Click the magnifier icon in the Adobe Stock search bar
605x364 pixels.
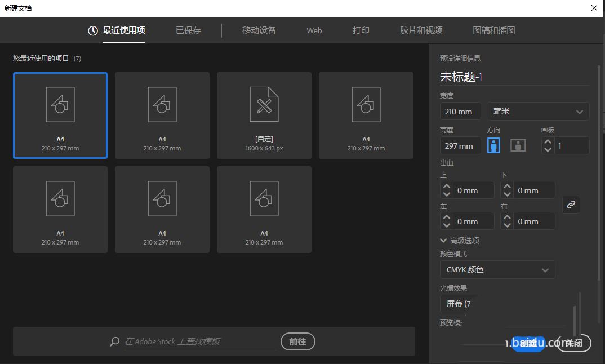114,341
